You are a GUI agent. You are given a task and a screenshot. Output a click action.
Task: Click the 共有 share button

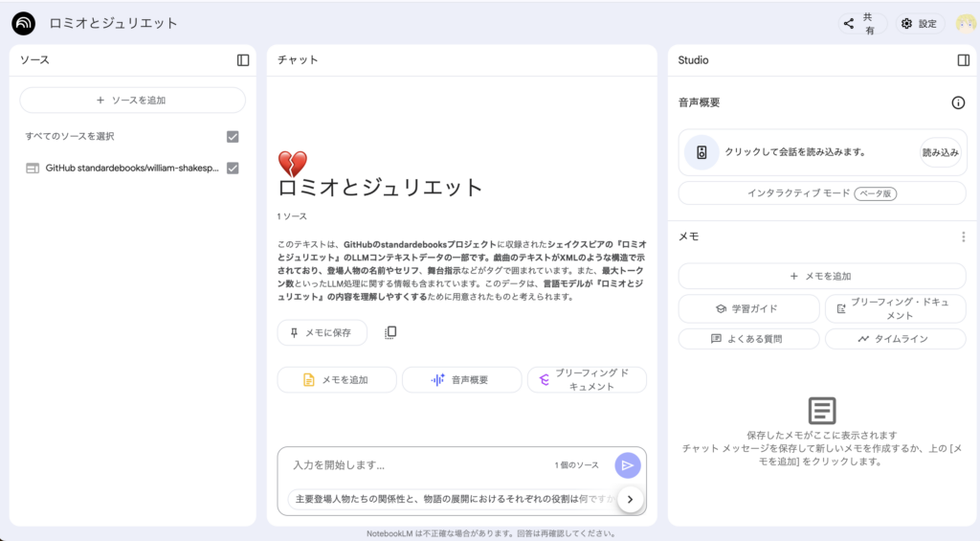point(862,24)
